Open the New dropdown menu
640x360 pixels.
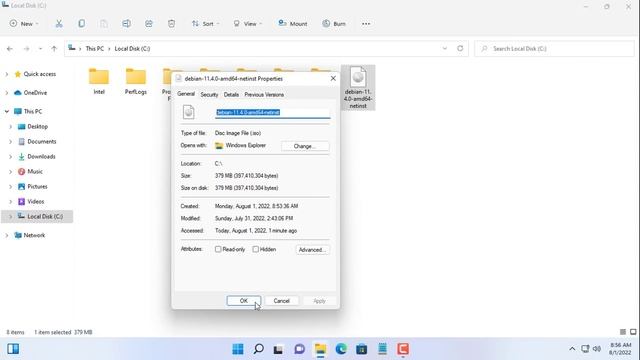point(24,24)
